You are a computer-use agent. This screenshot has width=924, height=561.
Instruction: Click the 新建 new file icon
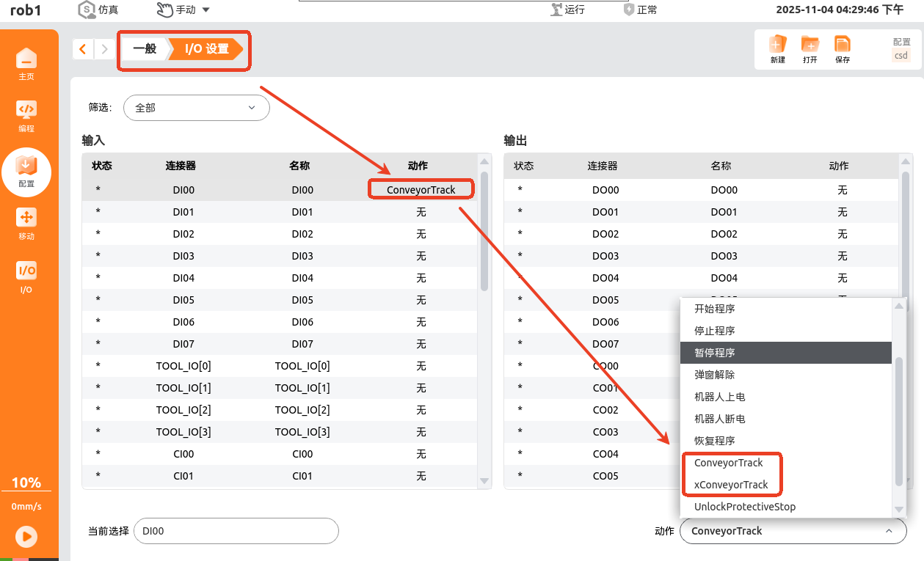click(777, 49)
